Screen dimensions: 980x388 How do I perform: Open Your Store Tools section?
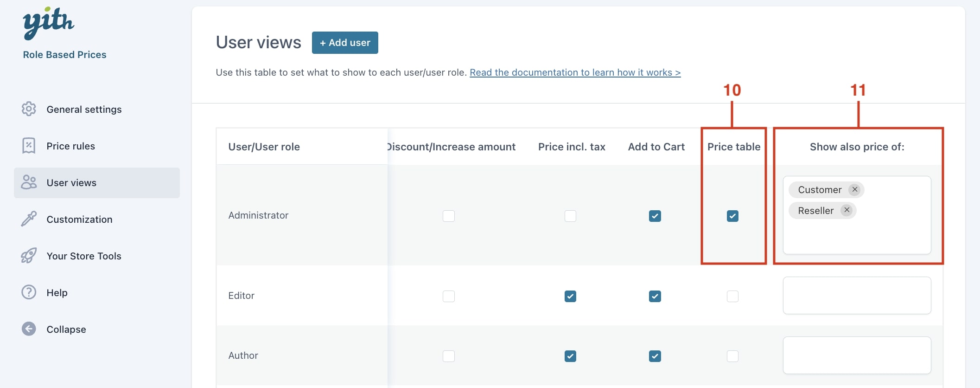pyautogui.click(x=97, y=256)
